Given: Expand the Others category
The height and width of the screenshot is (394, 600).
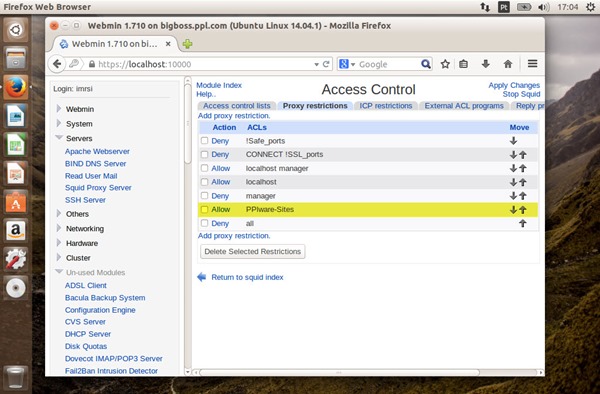Looking at the screenshot, I should (x=59, y=213).
